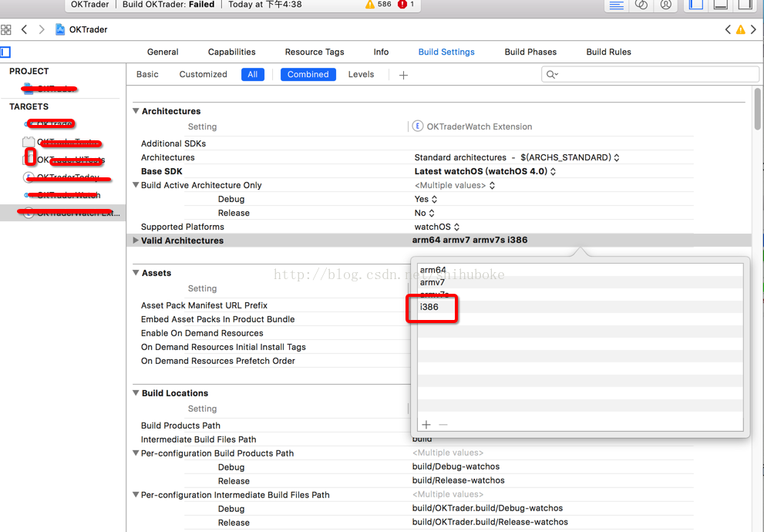Hide the project and targets list sidebar icon

tap(5, 52)
